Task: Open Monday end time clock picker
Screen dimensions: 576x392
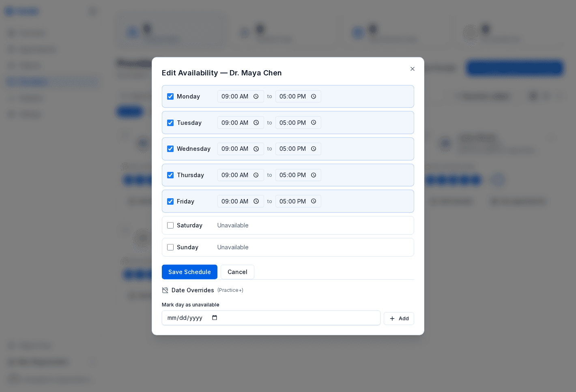Action: [x=314, y=96]
